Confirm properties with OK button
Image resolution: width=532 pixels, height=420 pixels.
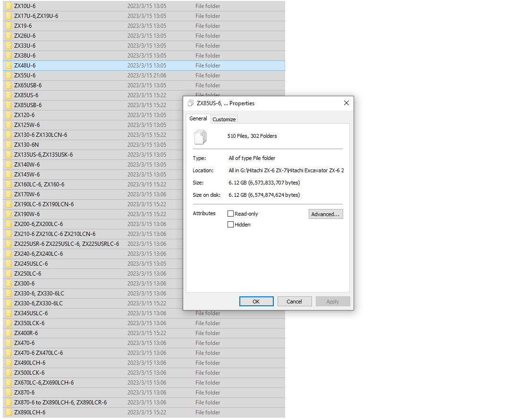256,302
